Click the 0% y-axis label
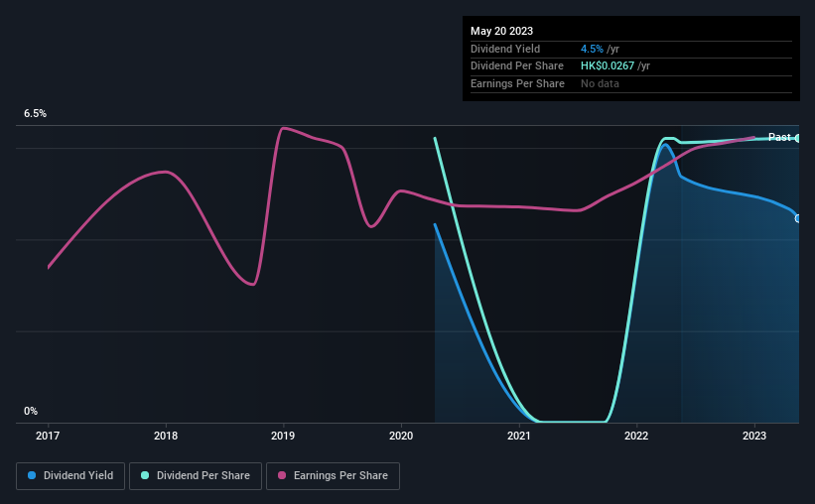 (31, 411)
